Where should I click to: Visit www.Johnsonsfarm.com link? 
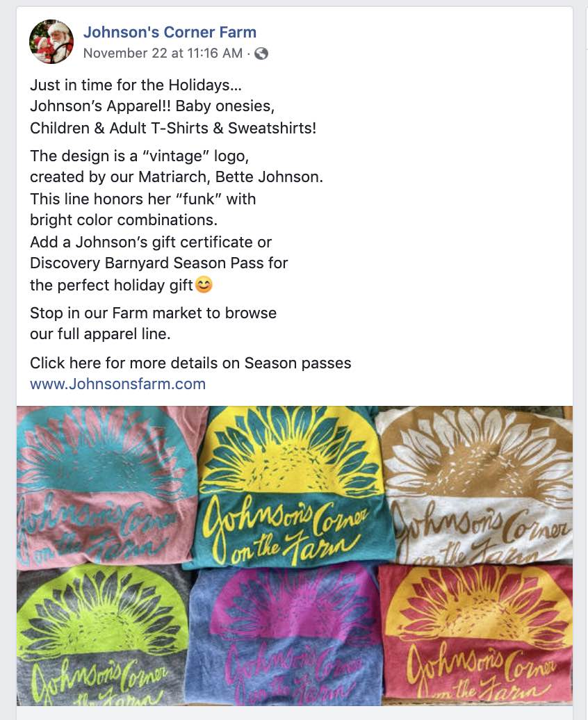[117, 384]
